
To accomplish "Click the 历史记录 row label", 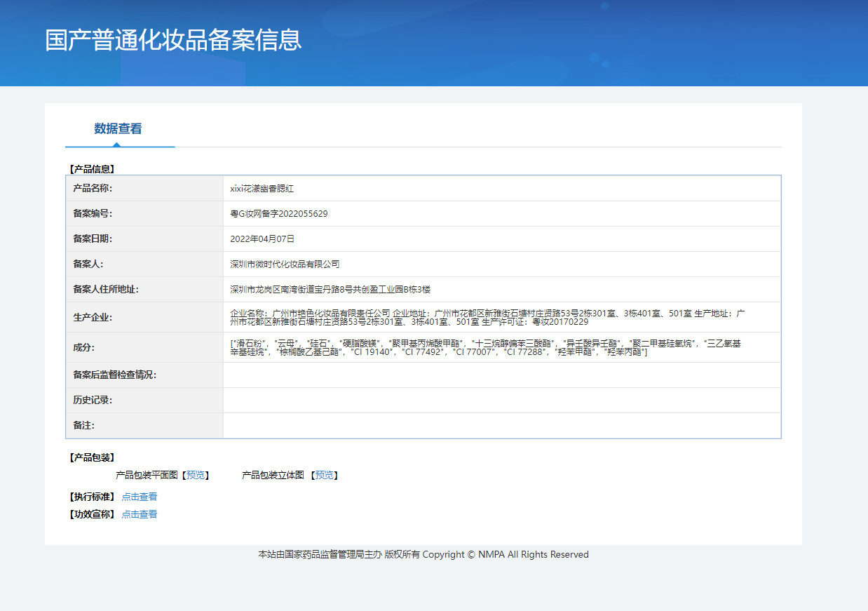I will [93, 401].
